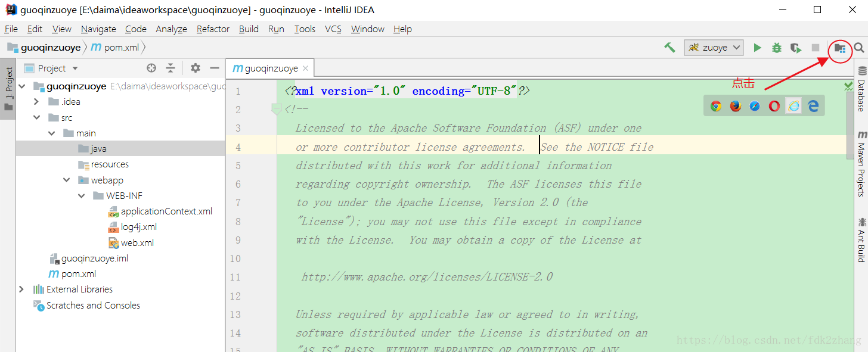
Task: Expand the .idea folder
Action: 37,102
